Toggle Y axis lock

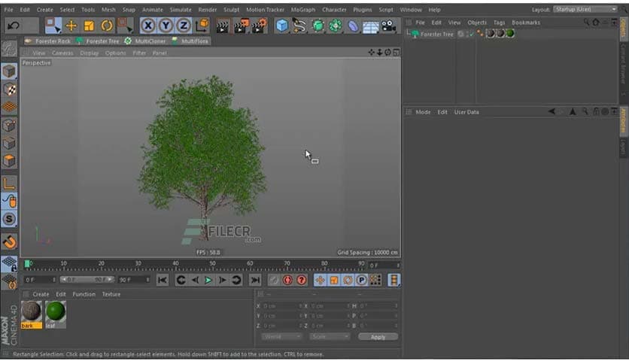coord(166,26)
